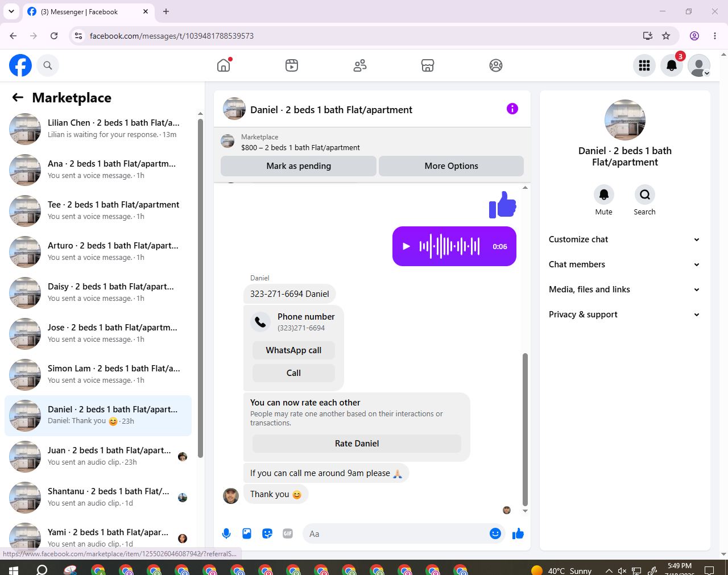Viewport: 728px width, 575px height.
Task: Open the notifications bell
Action: [672, 65]
